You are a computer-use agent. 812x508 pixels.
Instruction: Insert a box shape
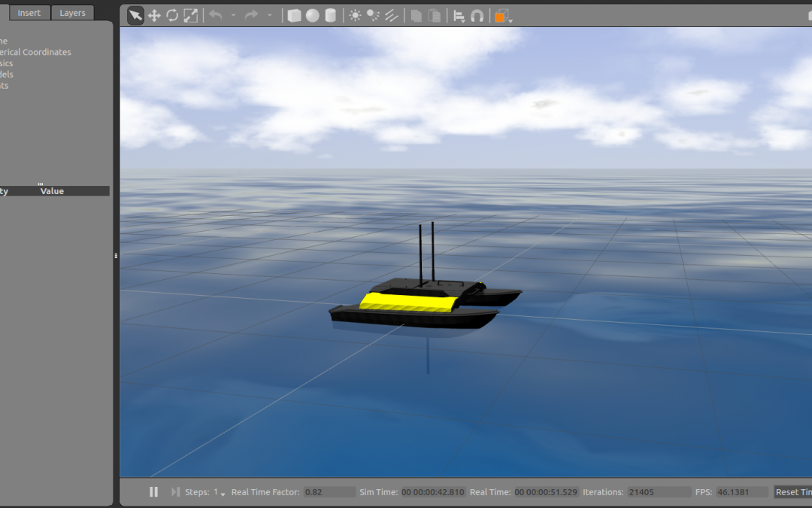click(295, 16)
